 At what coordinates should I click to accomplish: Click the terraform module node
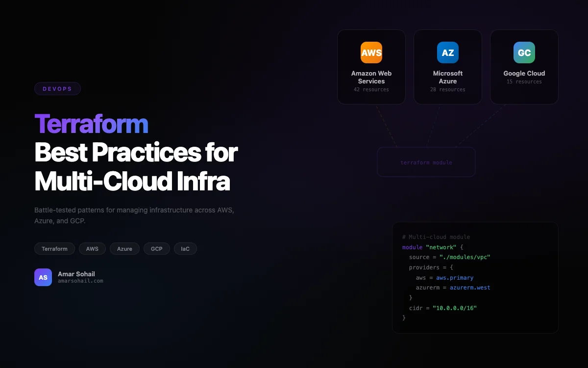426,162
